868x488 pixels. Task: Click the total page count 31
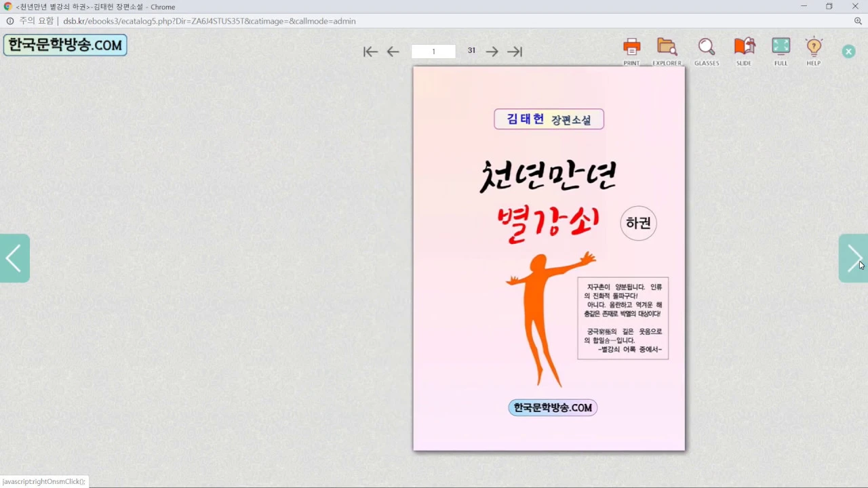[471, 50]
